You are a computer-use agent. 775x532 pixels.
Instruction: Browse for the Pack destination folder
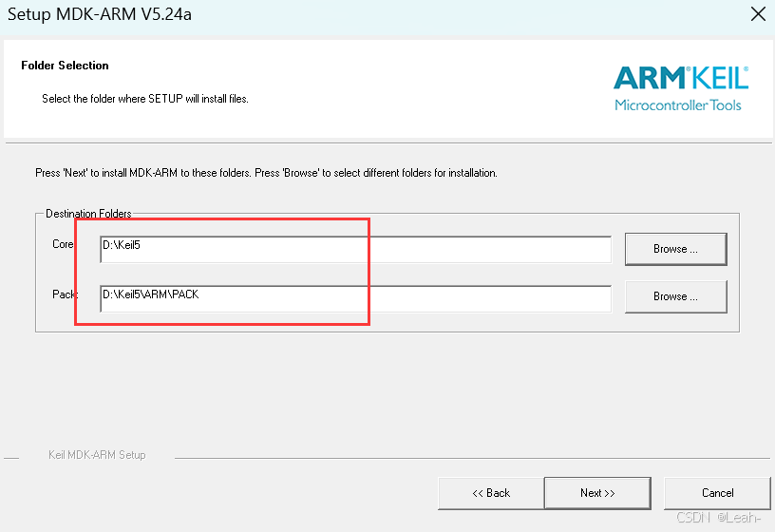675,296
